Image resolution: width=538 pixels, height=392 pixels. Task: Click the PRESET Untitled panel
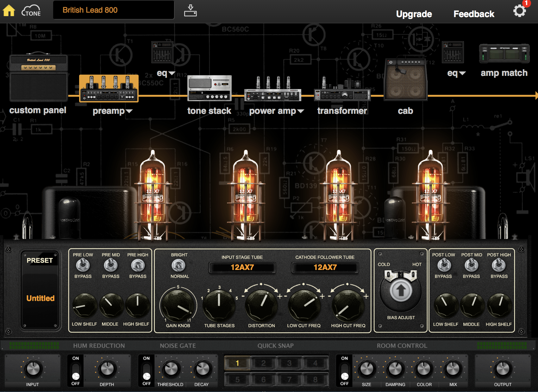[40, 290]
